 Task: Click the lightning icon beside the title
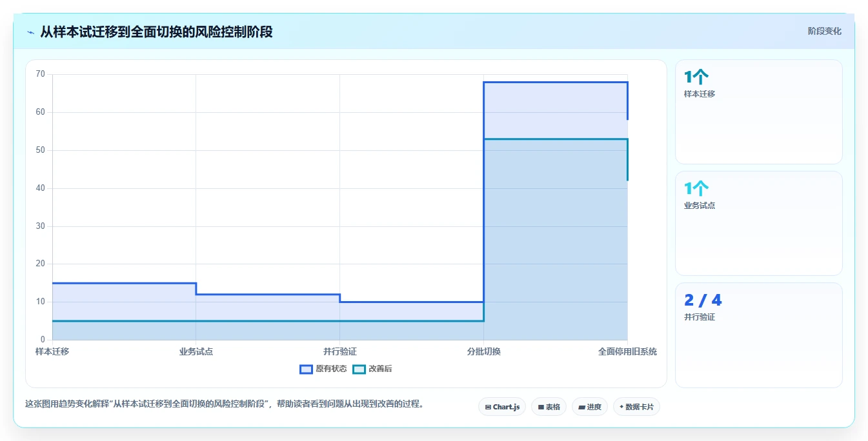[30, 32]
